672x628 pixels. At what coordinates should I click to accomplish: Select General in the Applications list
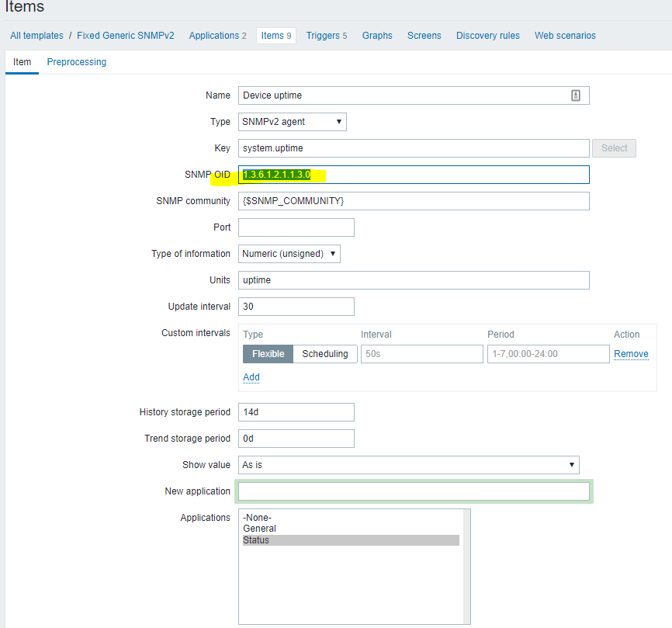(259, 528)
